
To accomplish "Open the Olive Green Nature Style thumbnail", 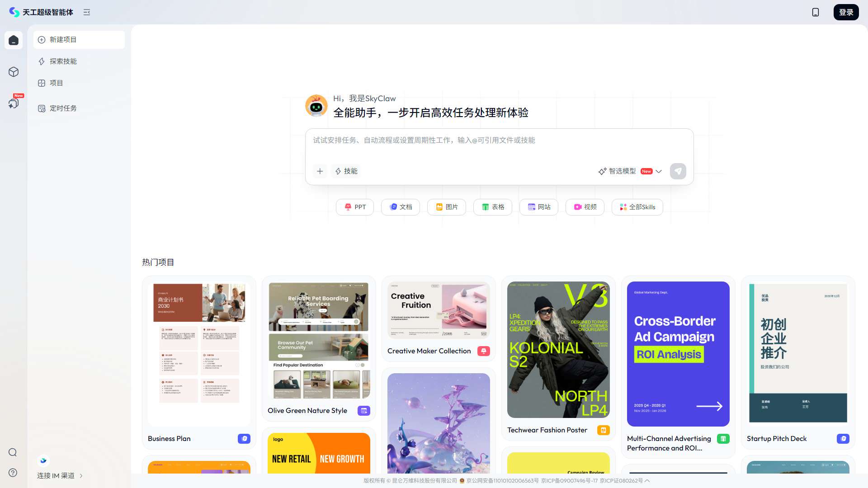I will click(319, 340).
